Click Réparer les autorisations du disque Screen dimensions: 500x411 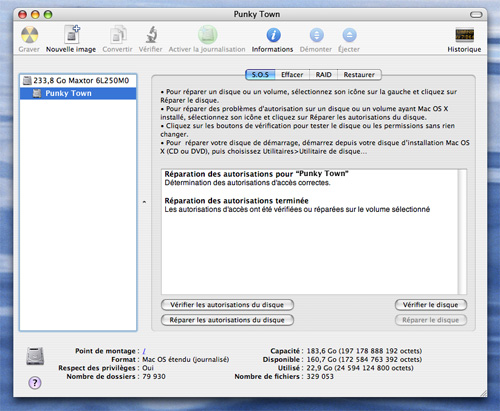point(227,320)
